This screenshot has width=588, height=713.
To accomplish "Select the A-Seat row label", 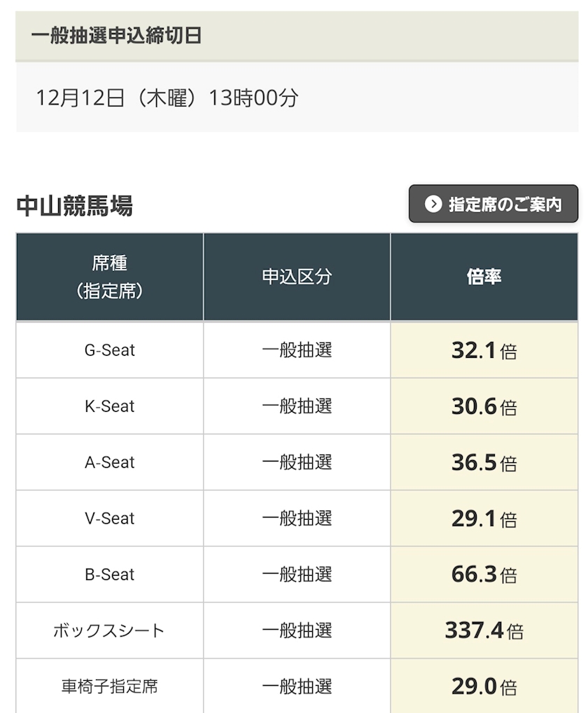I will 110,462.
